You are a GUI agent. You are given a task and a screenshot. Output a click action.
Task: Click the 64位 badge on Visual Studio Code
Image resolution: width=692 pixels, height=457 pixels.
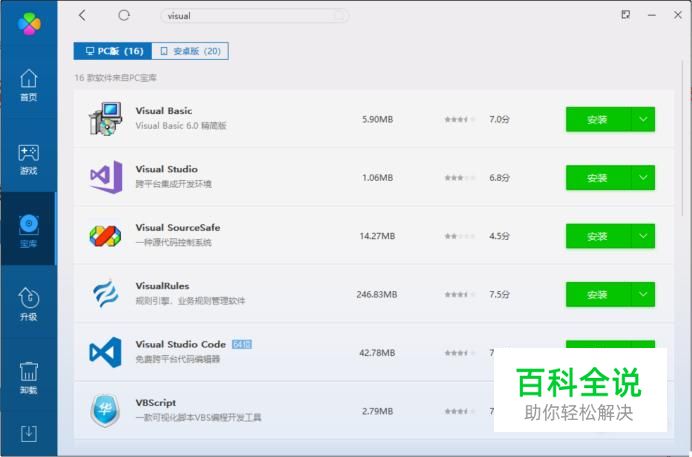(242, 344)
